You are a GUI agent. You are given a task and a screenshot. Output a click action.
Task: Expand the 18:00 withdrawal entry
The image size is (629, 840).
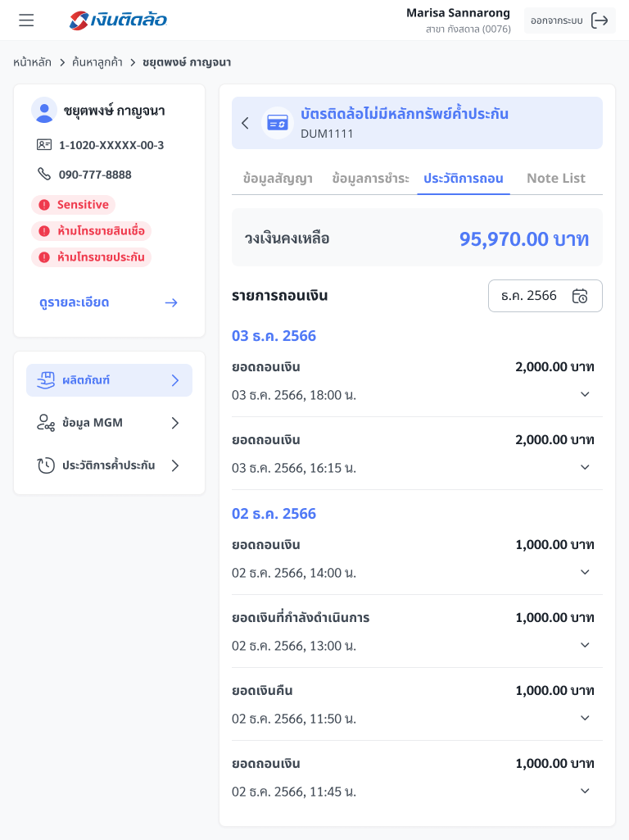pyautogui.click(x=585, y=394)
